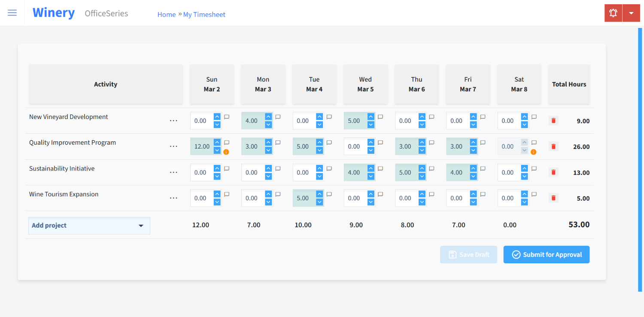Viewport: 644px width, 317px height.
Task: Open comment for Sunday New Vineyard Development
Action: pyautogui.click(x=227, y=117)
